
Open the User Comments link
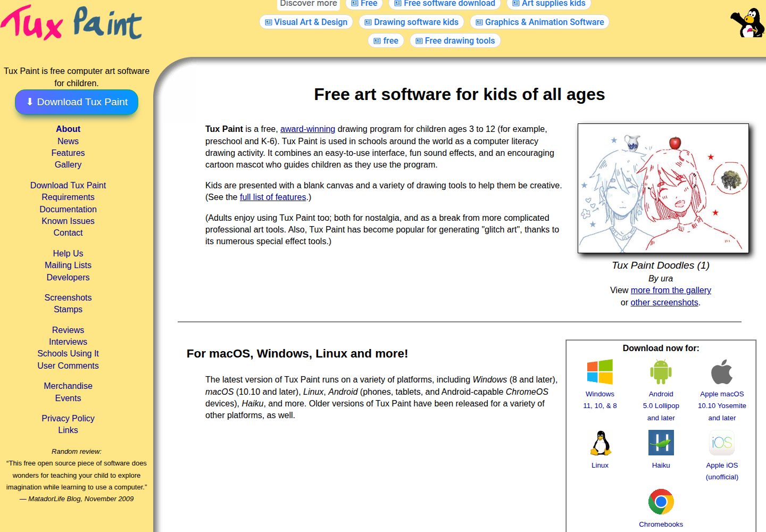[x=68, y=365]
